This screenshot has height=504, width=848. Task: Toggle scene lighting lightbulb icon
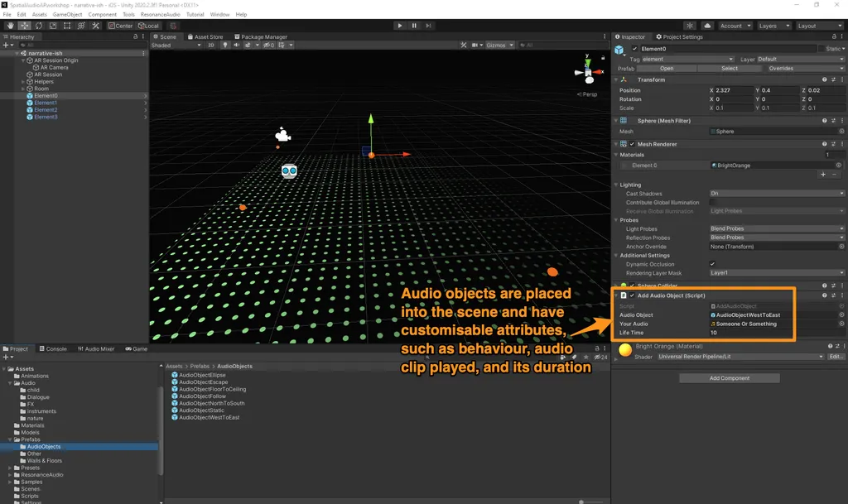coord(225,46)
